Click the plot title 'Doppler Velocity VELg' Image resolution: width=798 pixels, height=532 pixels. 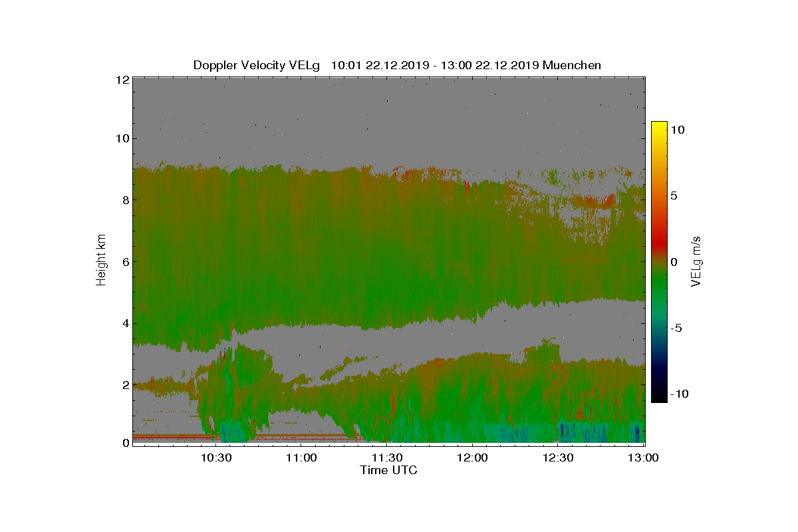click(256, 65)
